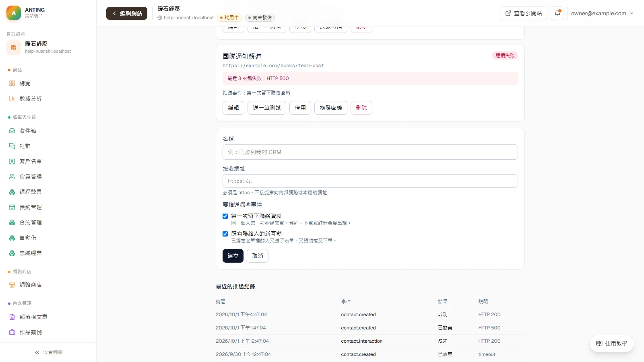Image resolution: width=644 pixels, height=362 pixels.
Task: Click the 部落格文章 document icon
Action: pos(12,317)
